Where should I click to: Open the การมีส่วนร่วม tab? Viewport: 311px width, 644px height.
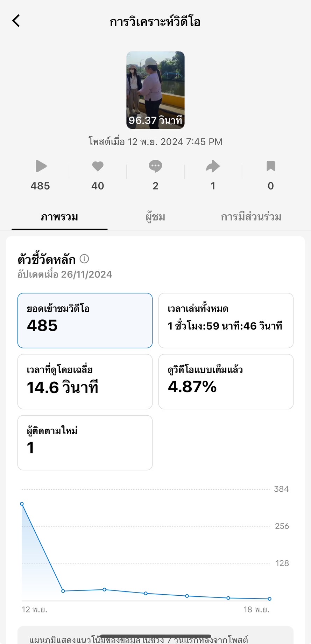(x=251, y=217)
